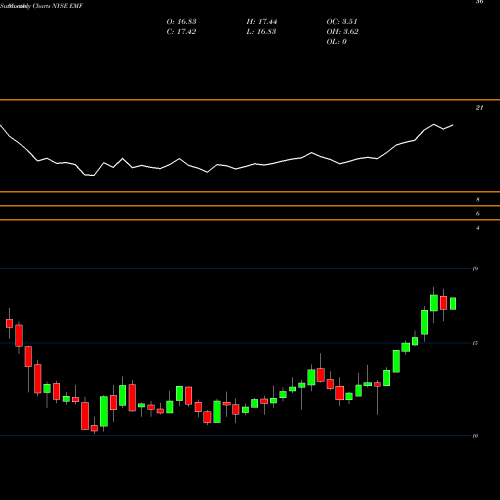Image resolution: width=500 pixels, height=500 pixels.
Task: Click the '6' indicator axis label
Action: [x=478, y=214]
